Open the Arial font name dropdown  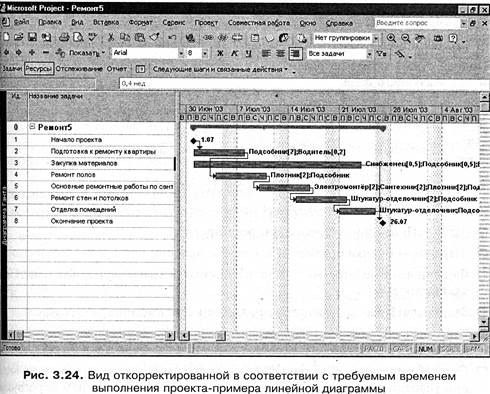pyautogui.click(x=181, y=53)
